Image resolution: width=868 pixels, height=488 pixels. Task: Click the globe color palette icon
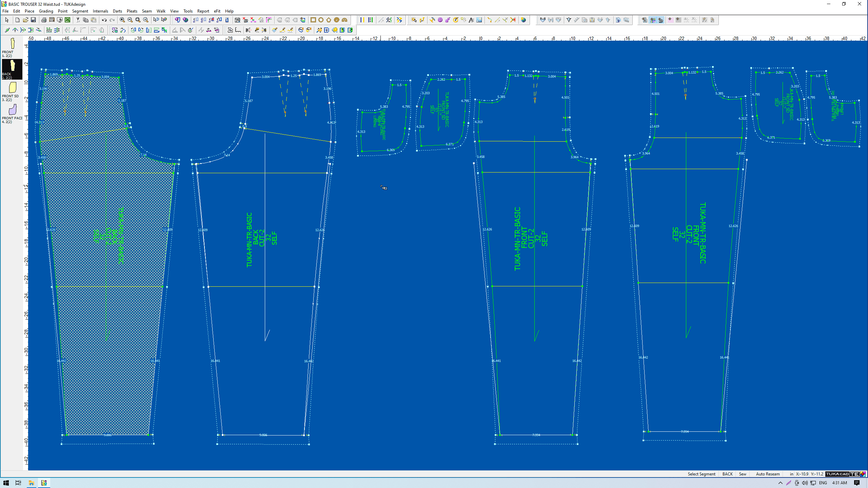click(524, 20)
